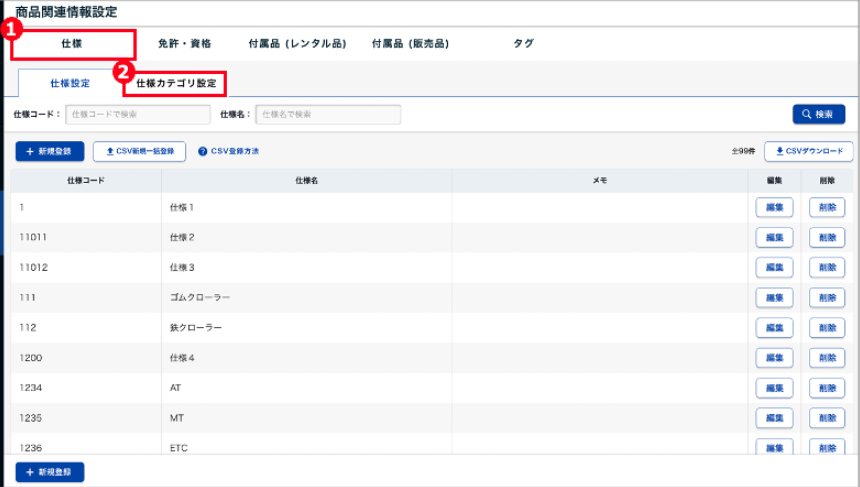Open 付属品 (レンタル品) tab

pyautogui.click(x=297, y=44)
